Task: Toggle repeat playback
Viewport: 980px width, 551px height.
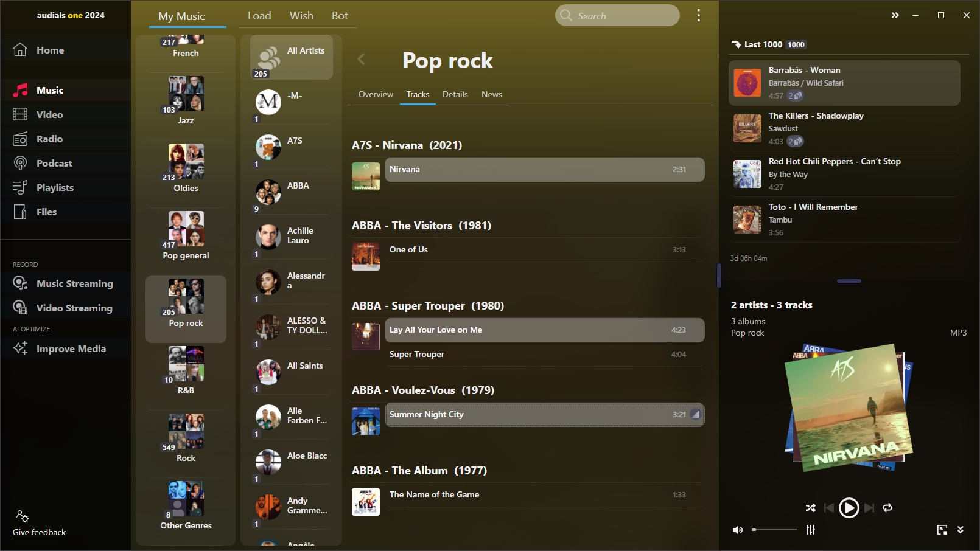Action: pyautogui.click(x=887, y=507)
